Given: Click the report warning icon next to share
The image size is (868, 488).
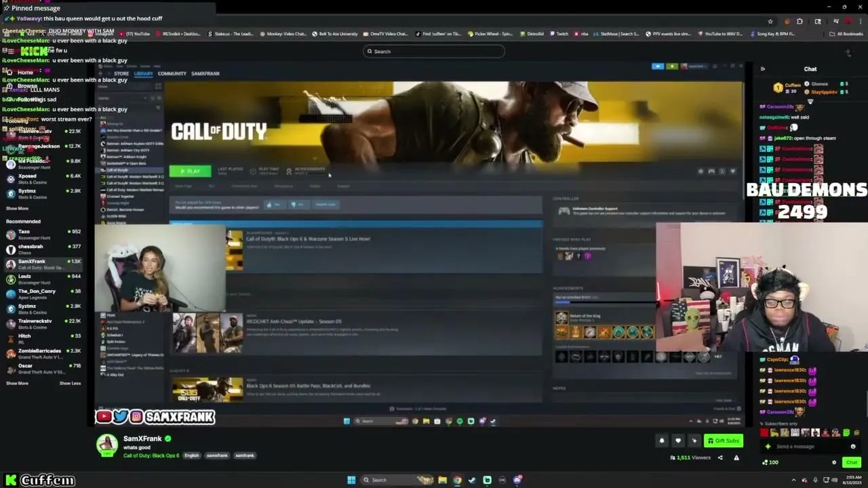Looking at the screenshot, I should pyautogui.click(x=736, y=457).
